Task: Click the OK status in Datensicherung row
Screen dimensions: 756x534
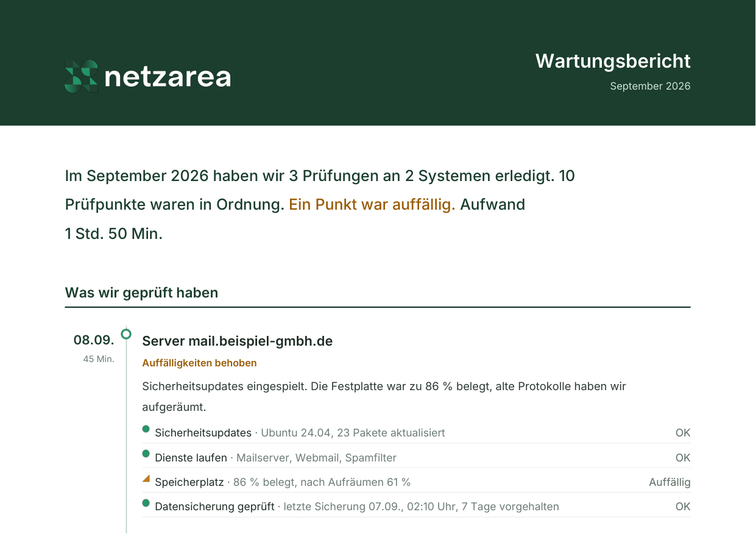Action: click(x=683, y=507)
